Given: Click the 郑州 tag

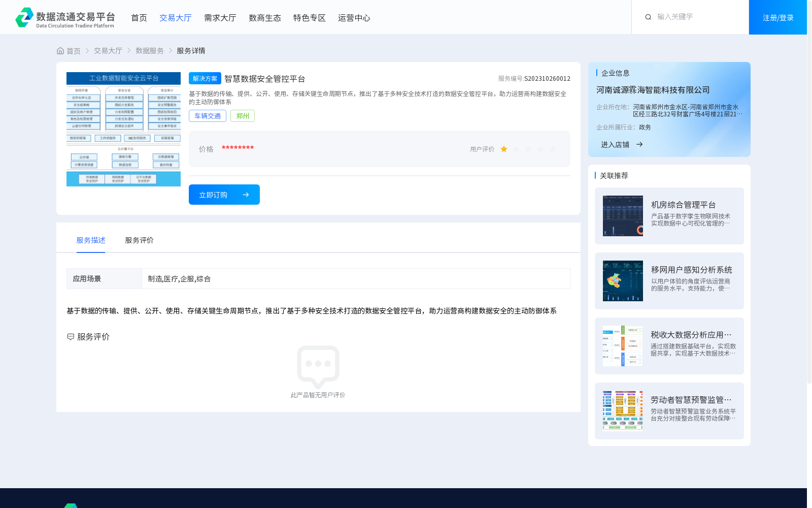Looking at the screenshot, I should point(243,116).
